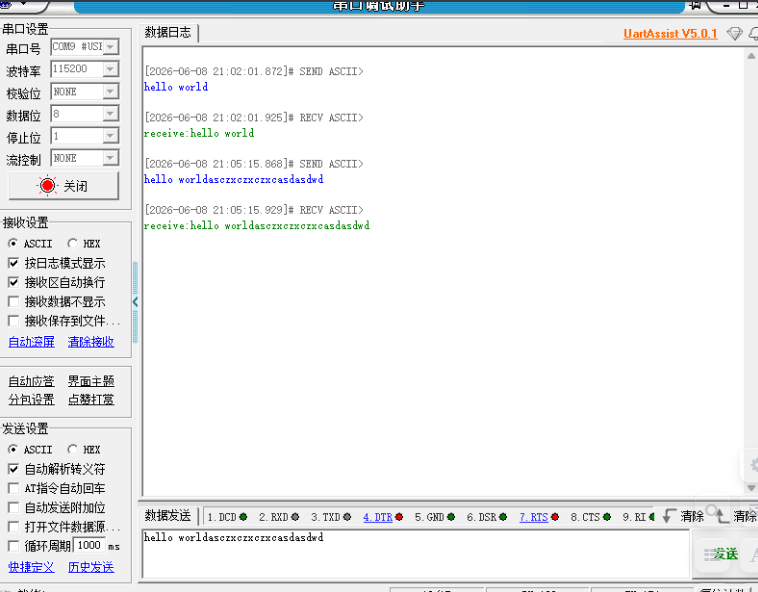Open the 快捷定义 link
This screenshot has height=592, width=758.
(x=31, y=567)
